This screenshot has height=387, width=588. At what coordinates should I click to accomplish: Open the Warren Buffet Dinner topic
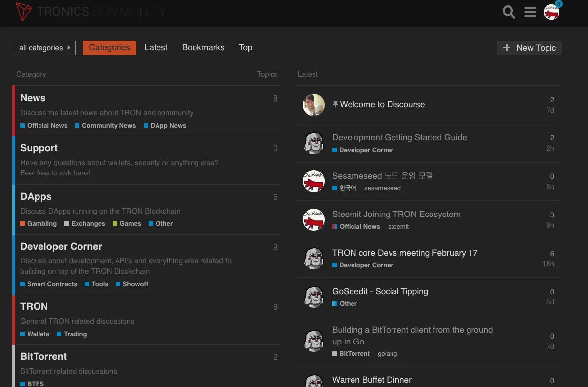(x=372, y=380)
